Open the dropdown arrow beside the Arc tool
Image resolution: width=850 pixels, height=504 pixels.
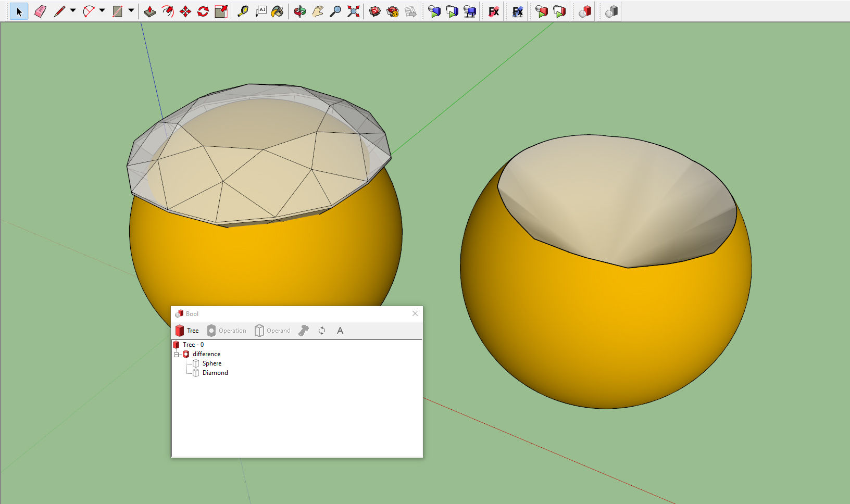[x=102, y=11]
